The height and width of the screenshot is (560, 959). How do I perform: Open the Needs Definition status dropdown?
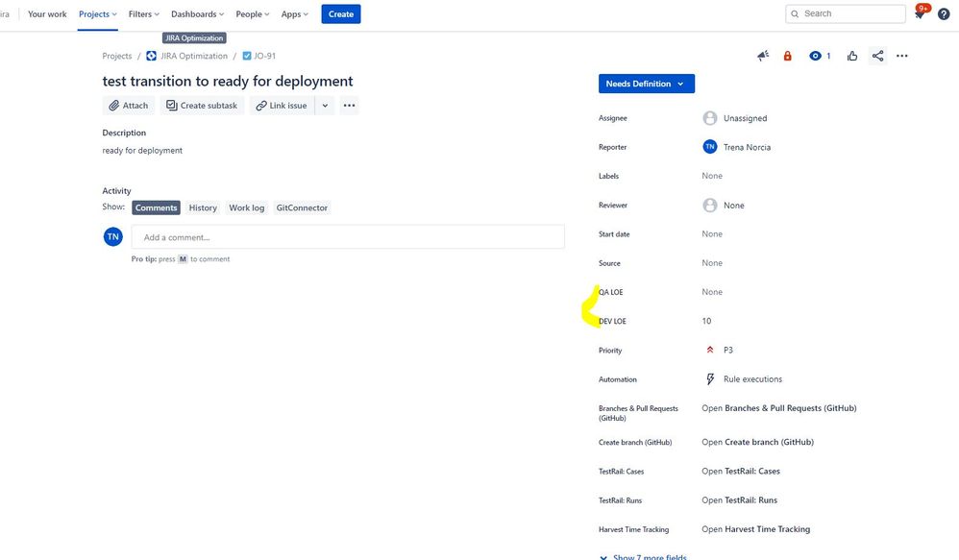pos(647,84)
